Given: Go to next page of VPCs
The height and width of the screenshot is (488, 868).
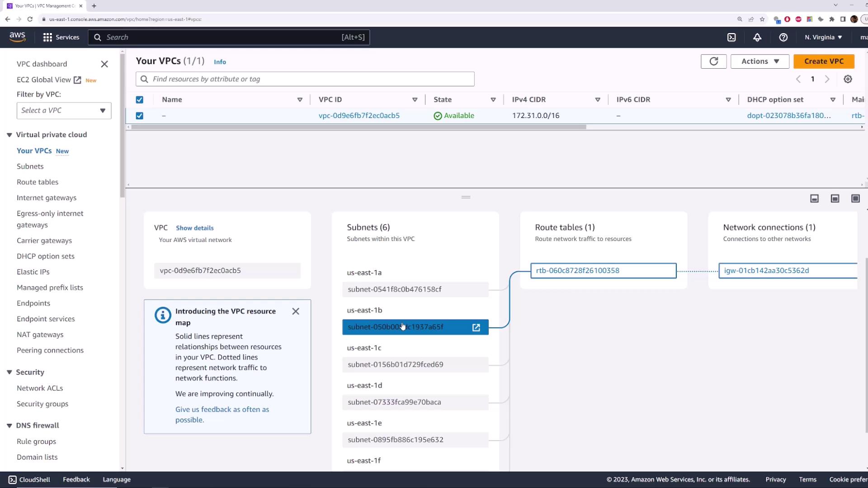Looking at the screenshot, I should 827,79.
